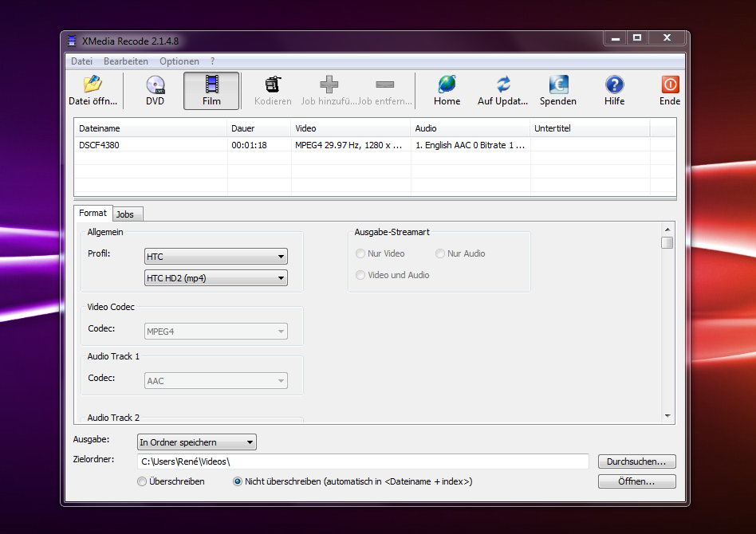Quit via the red Ende icon
Image resolution: width=756 pixels, height=534 pixels.
pos(670,84)
